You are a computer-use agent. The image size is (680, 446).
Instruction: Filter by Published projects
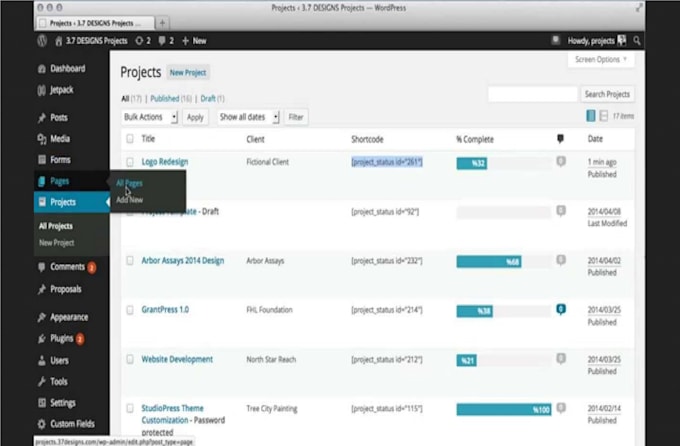[164, 98]
